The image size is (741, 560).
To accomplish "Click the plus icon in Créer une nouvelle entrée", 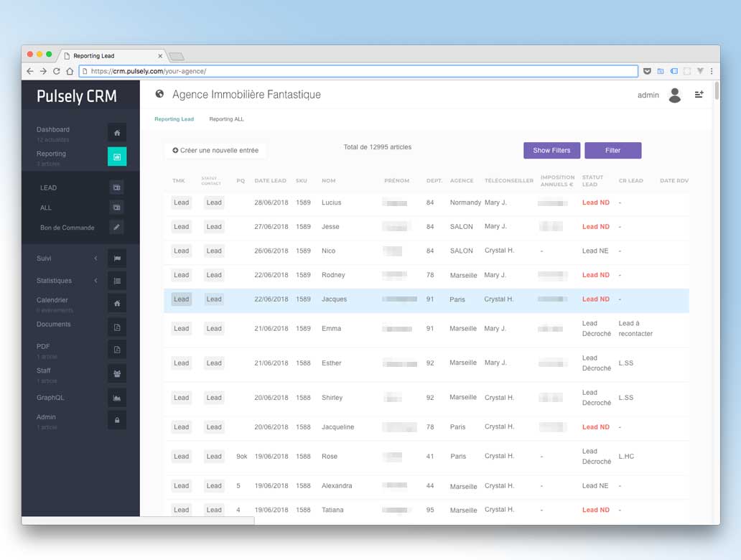I will click(x=175, y=150).
